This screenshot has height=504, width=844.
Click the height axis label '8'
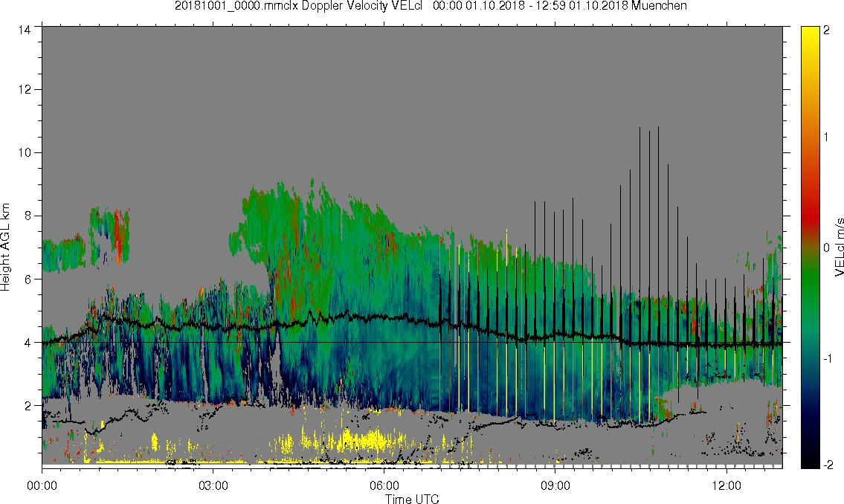[28, 216]
